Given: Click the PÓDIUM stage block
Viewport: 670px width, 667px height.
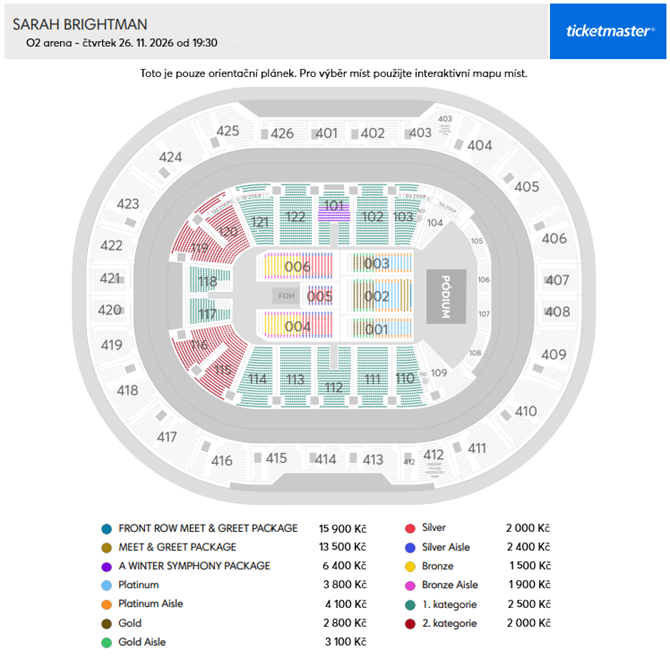Looking at the screenshot, I should (442, 296).
